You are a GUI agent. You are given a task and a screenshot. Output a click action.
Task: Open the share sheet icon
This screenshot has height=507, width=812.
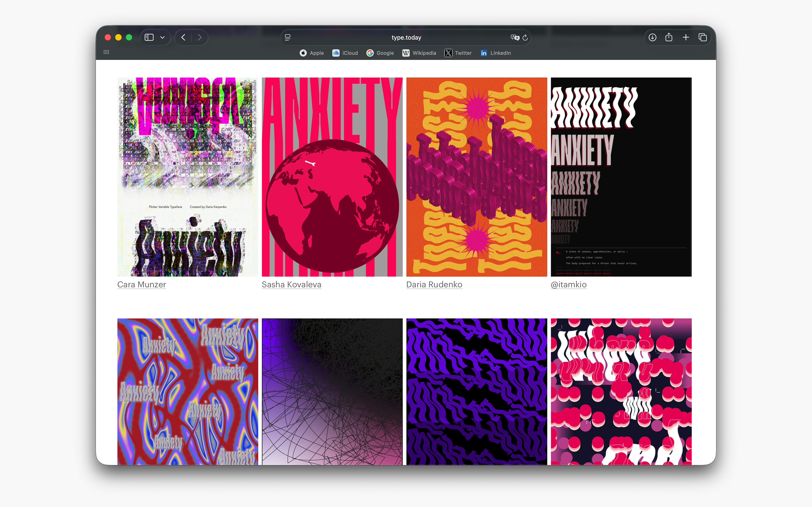pyautogui.click(x=669, y=37)
